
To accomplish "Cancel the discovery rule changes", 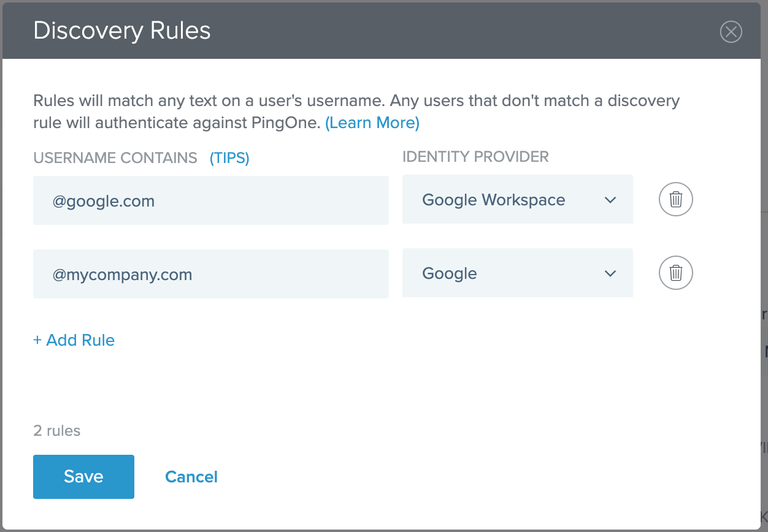I will pos(191,477).
